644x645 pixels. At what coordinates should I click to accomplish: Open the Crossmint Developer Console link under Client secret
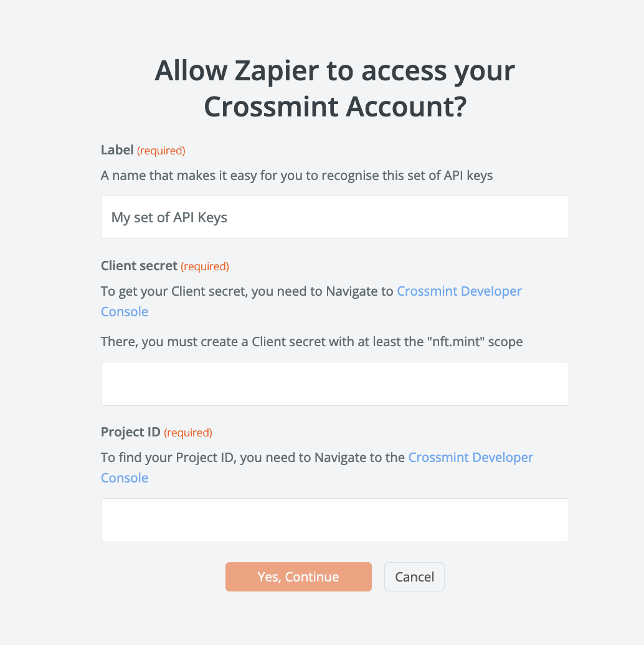(x=459, y=291)
